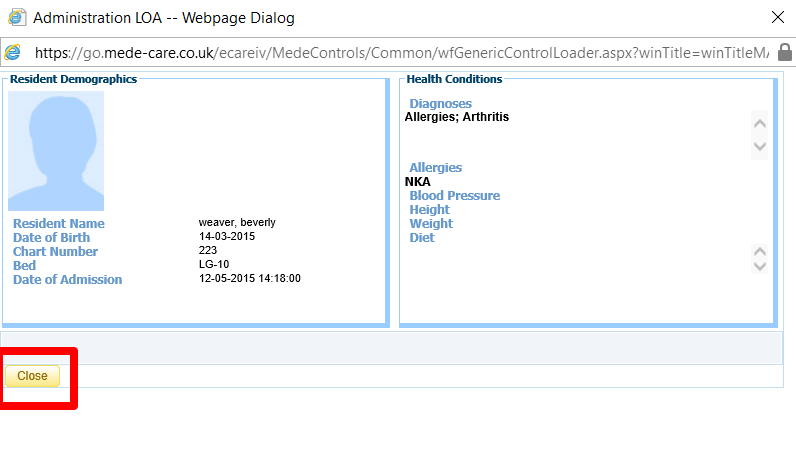Click the Diagnoses heading in Health Conditions
Viewport: 796px width, 474px height.
click(440, 103)
